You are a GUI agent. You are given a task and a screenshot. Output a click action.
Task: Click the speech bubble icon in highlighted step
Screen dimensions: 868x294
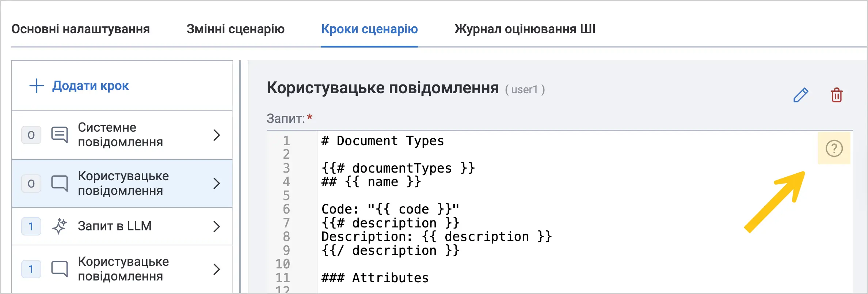[x=60, y=184]
